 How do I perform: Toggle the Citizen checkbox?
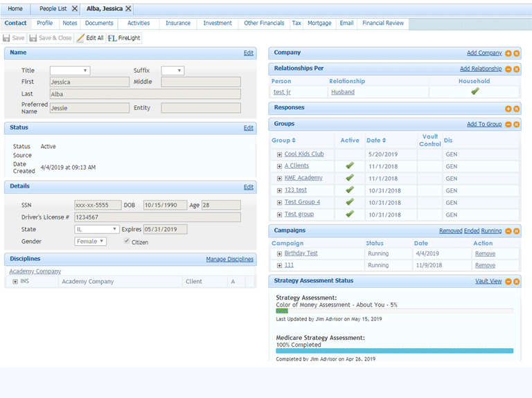click(126, 242)
